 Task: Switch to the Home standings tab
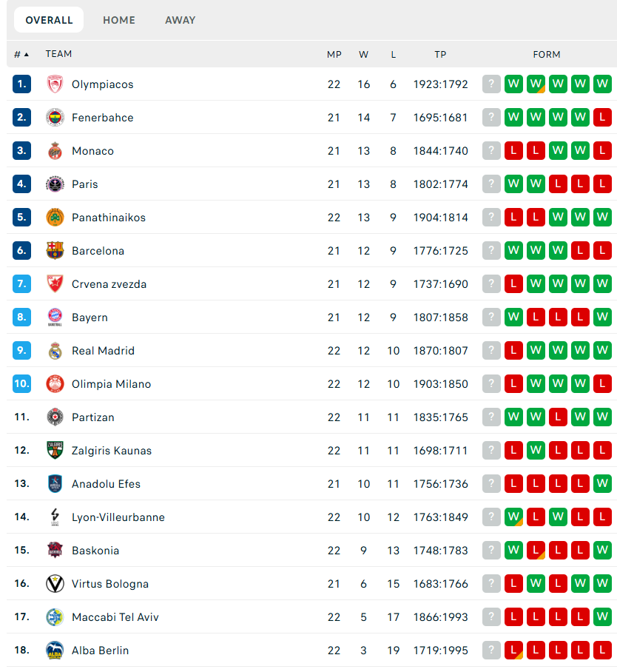click(119, 20)
